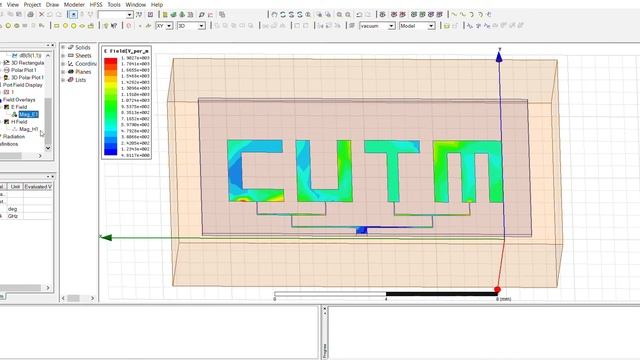Image resolution: width=640 pixels, height=360 pixels.
Task: Open the Tools menu
Action: click(x=114, y=4)
